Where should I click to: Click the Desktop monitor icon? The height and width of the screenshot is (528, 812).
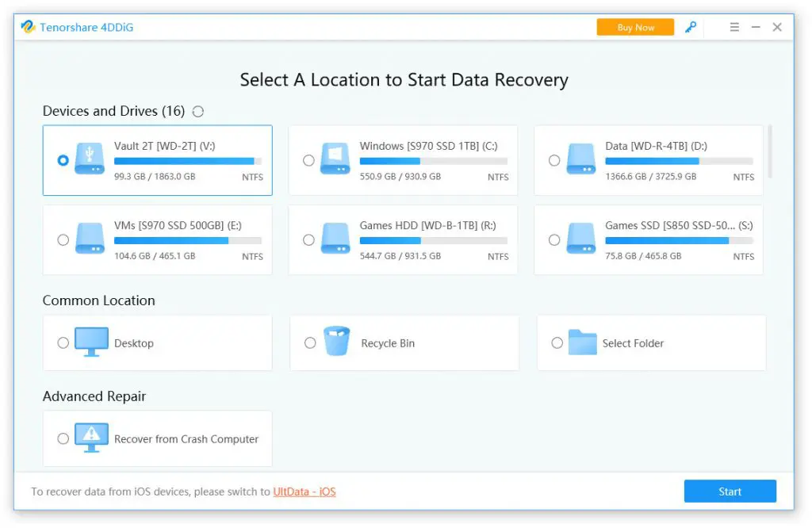click(x=91, y=342)
